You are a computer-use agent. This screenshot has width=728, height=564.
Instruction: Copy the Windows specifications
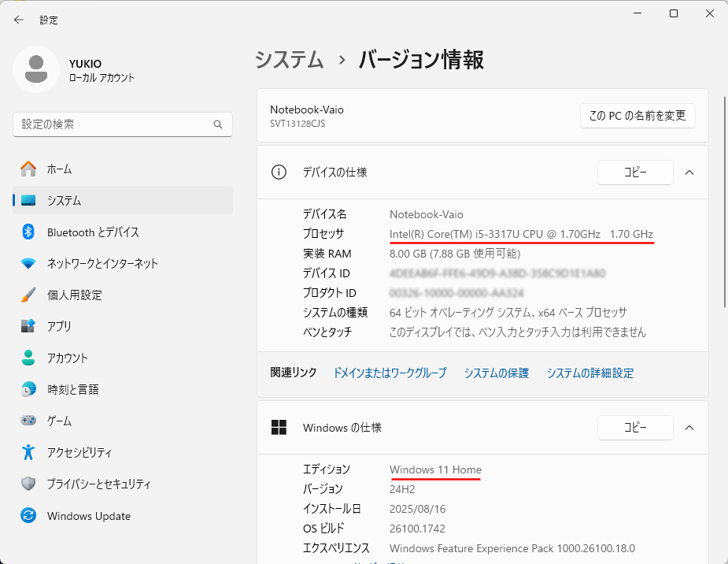click(635, 427)
